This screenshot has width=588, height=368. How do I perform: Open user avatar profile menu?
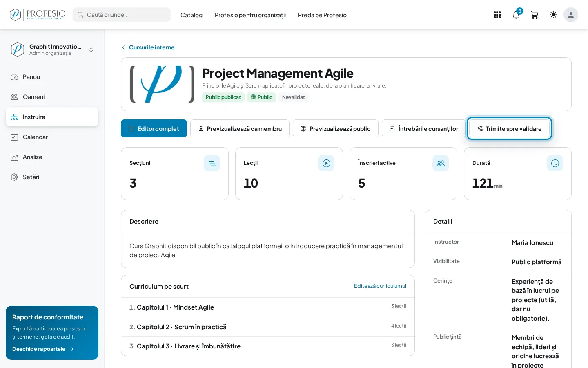tap(571, 15)
